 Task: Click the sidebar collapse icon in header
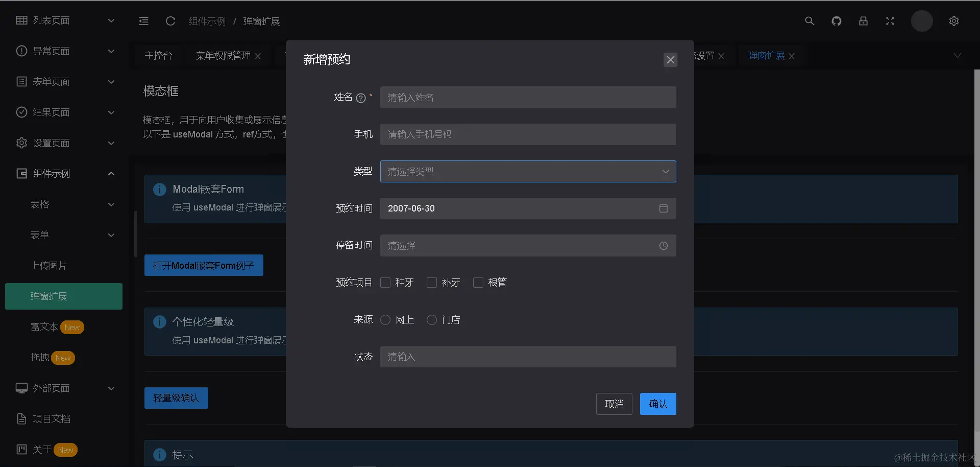[x=143, y=21]
